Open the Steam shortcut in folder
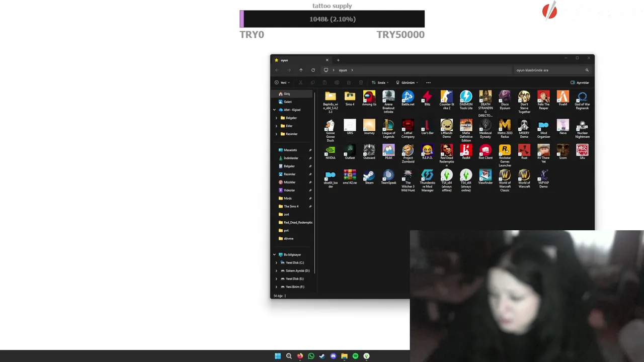 click(x=369, y=177)
